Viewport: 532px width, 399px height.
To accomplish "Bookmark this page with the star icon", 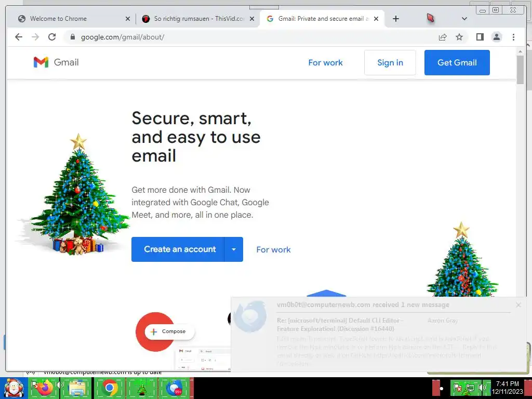I will pos(459,37).
